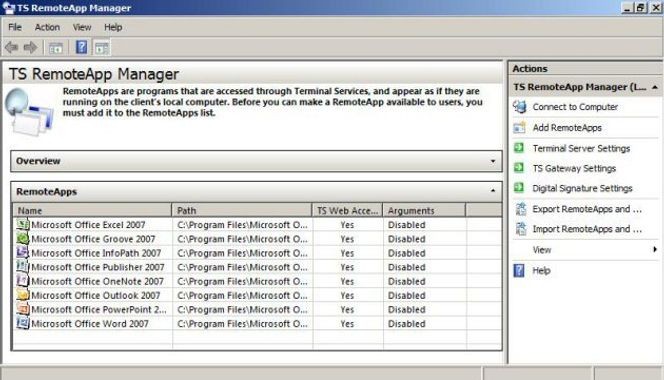Screen dimensions: 664x380
Task: Sort by the Path column header
Action: pyautogui.click(x=242, y=211)
